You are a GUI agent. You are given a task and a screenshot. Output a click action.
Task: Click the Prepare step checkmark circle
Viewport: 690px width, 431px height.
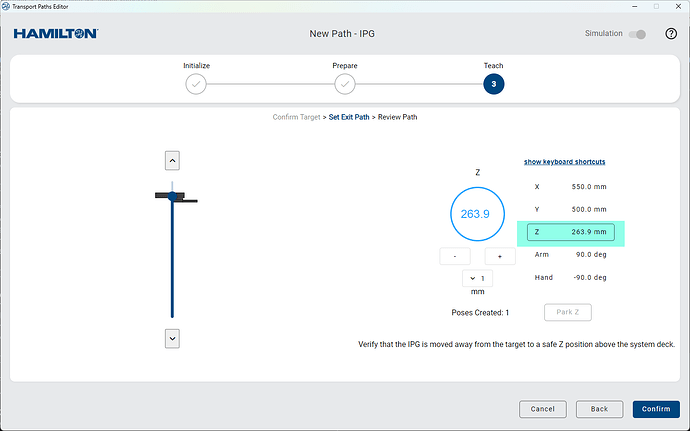pyautogui.click(x=345, y=84)
